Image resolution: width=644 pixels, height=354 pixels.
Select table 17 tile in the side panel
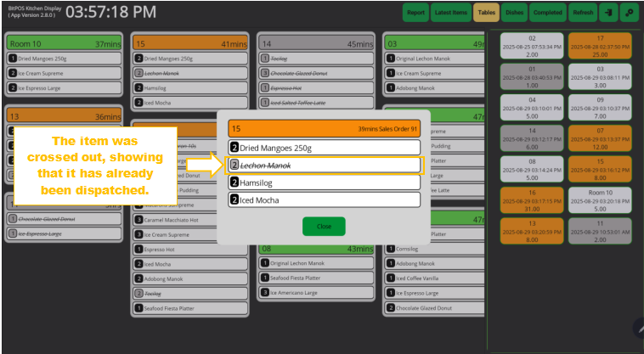tap(600, 47)
